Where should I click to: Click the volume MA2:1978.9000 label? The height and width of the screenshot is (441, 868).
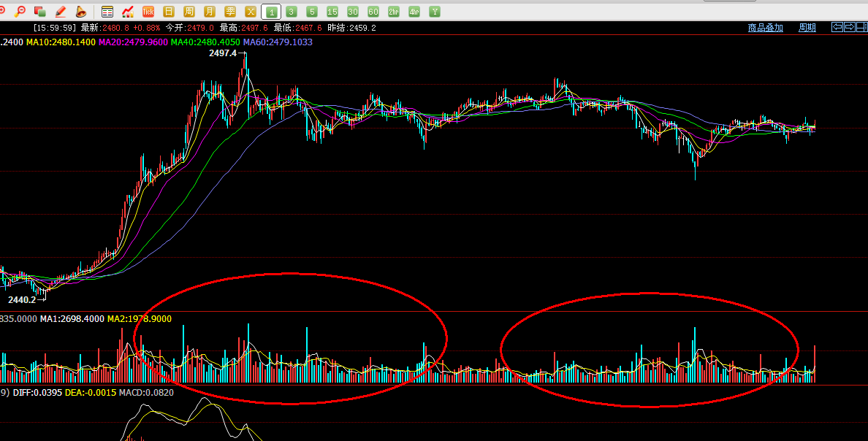click(x=139, y=319)
